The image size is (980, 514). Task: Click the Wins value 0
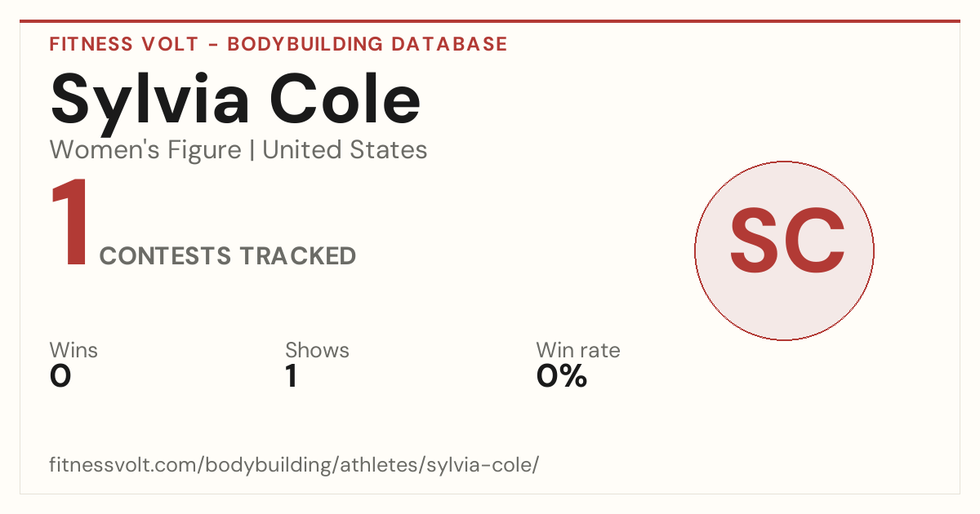pyautogui.click(x=60, y=376)
